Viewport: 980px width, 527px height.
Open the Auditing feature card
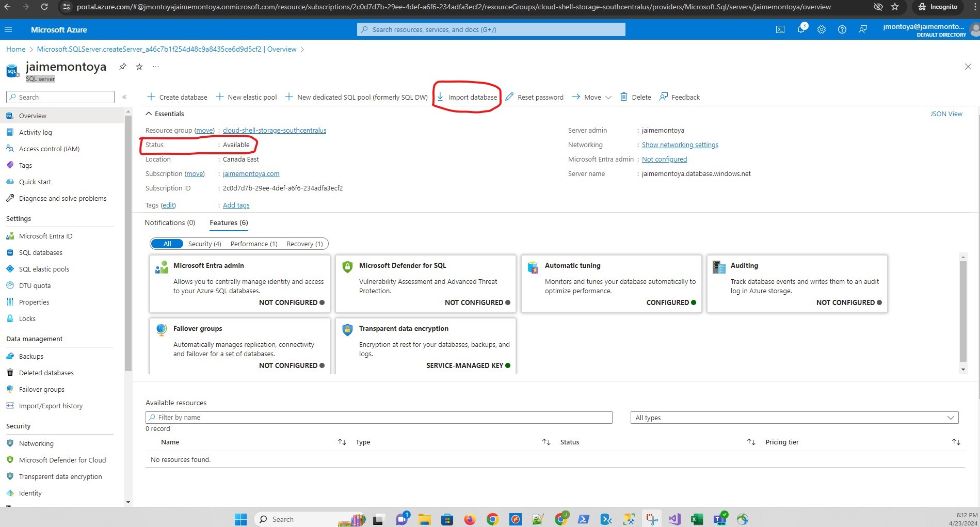click(x=797, y=283)
